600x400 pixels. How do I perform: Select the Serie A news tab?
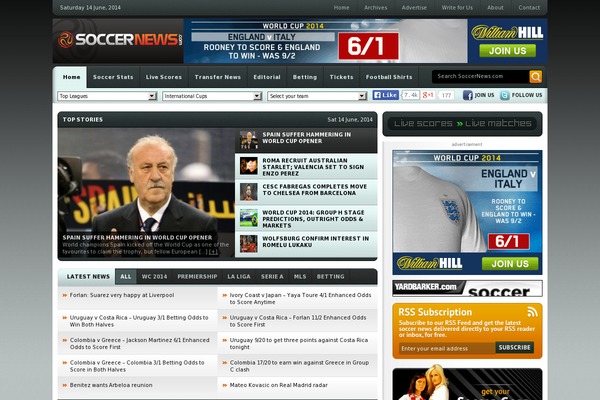(x=272, y=276)
